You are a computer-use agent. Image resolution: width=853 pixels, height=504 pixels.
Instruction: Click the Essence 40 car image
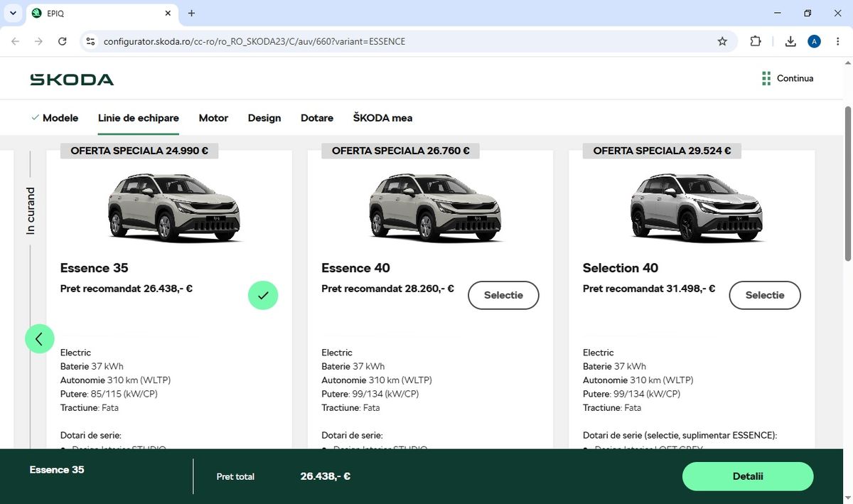coord(435,207)
